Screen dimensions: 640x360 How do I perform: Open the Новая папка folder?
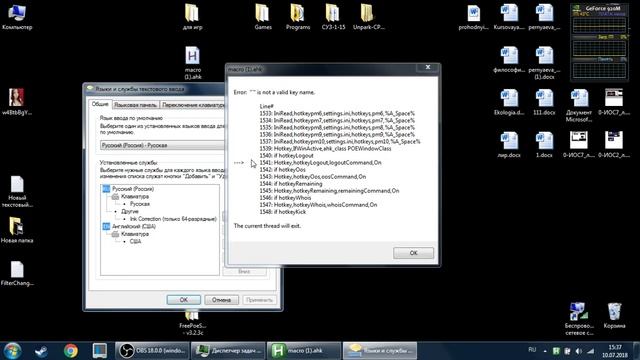(17, 230)
